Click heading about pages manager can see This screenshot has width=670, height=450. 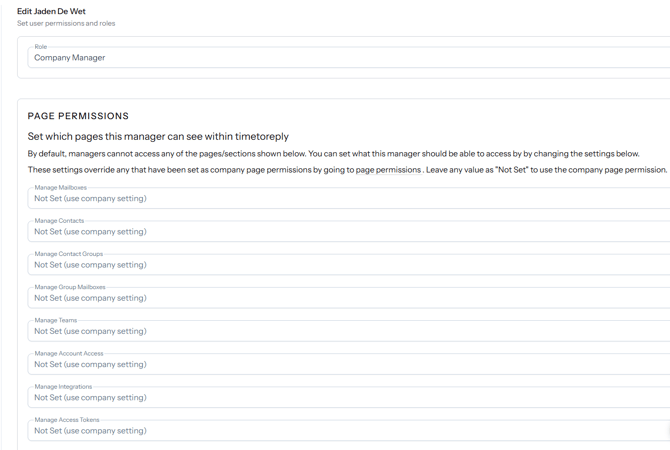(x=158, y=136)
